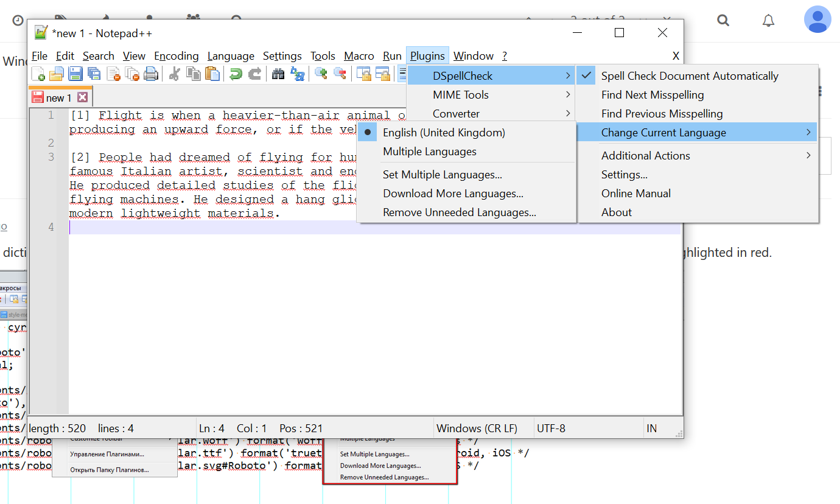Click line number 3 in the margin
This screenshot has width=840, height=504.
pyautogui.click(x=51, y=157)
